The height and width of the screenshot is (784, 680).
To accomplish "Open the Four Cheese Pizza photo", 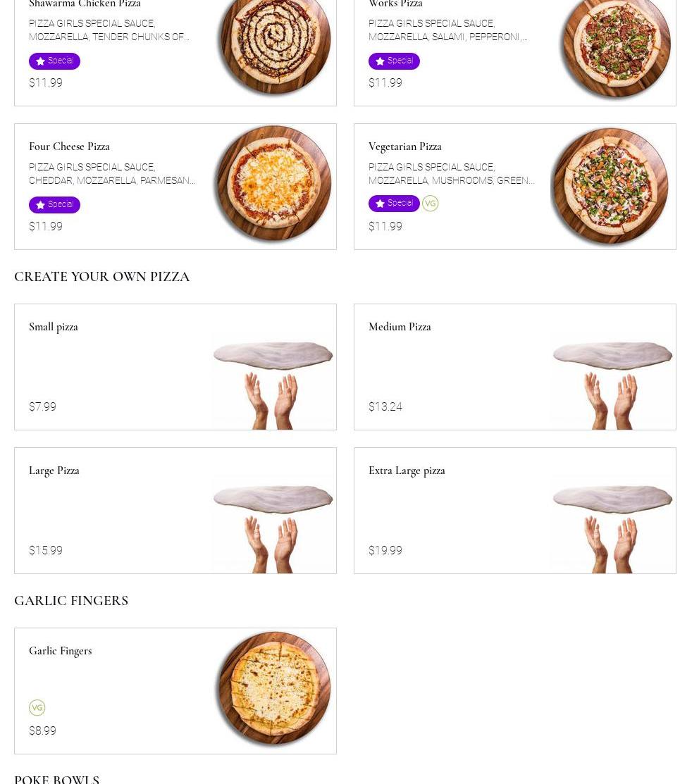I will point(273,185).
